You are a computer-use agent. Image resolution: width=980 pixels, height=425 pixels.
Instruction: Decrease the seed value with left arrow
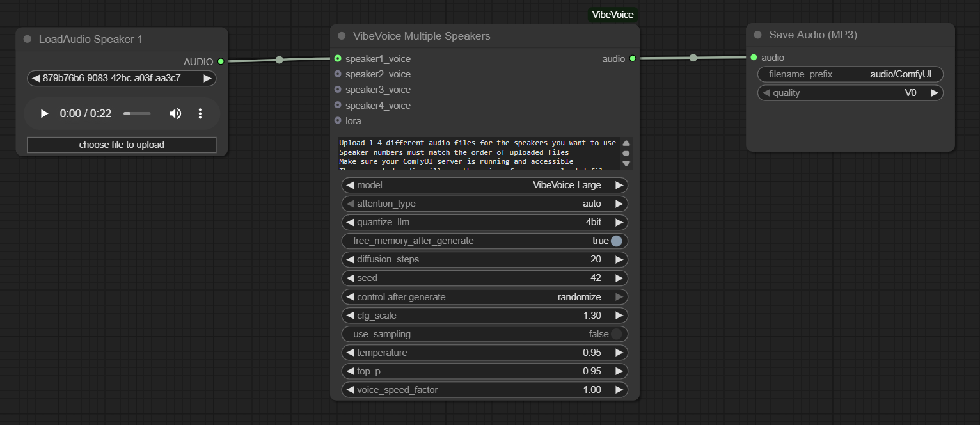click(x=350, y=278)
